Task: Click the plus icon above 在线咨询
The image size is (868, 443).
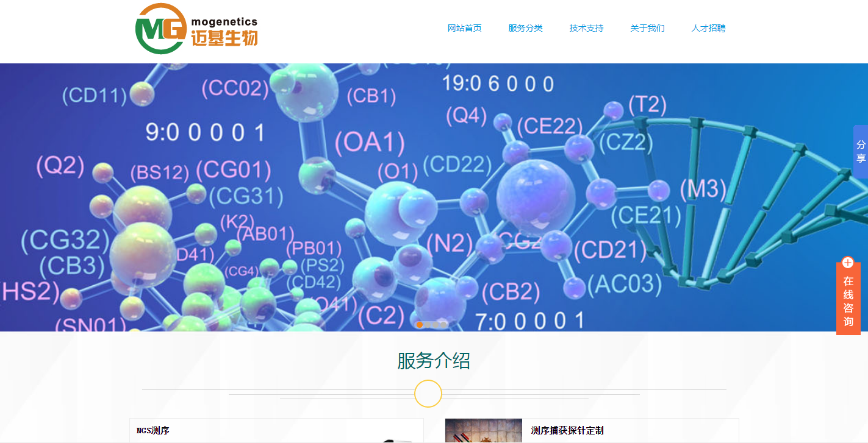Action: click(x=847, y=263)
